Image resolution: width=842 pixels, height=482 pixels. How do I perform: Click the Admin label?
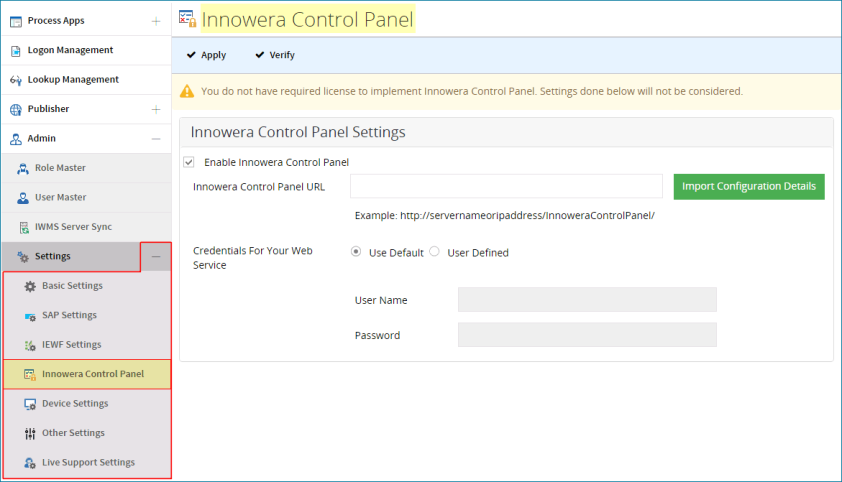pyautogui.click(x=42, y=138)
